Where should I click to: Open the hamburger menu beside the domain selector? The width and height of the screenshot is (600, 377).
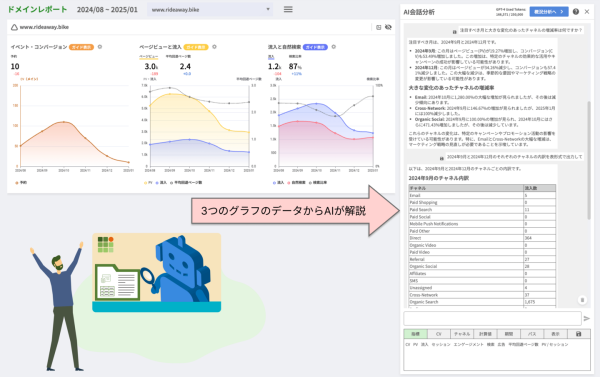[x=288, y=9]
